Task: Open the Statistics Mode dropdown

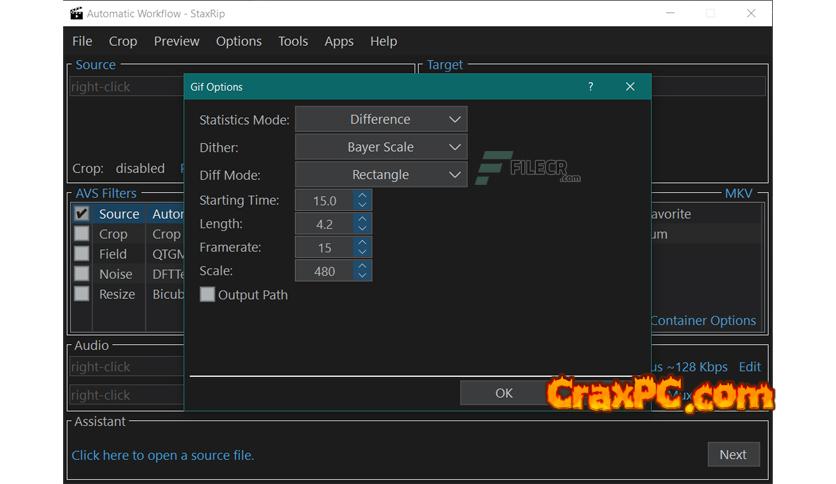Action: point(381,120)
